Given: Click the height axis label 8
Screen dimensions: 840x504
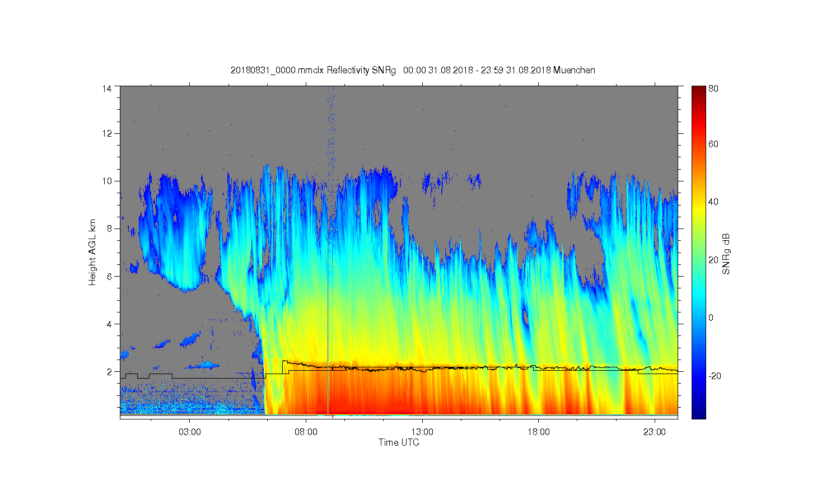Looking at the screenshot, I should (109, 228).
